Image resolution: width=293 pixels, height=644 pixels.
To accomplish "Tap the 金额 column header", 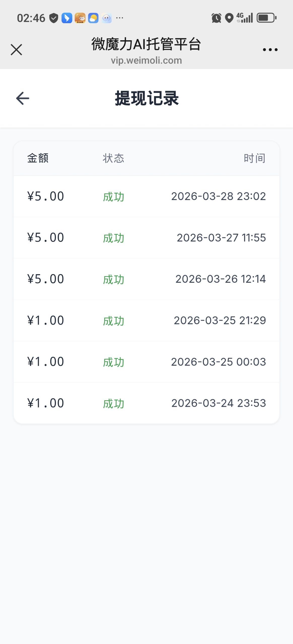I will tap(38, 158).
